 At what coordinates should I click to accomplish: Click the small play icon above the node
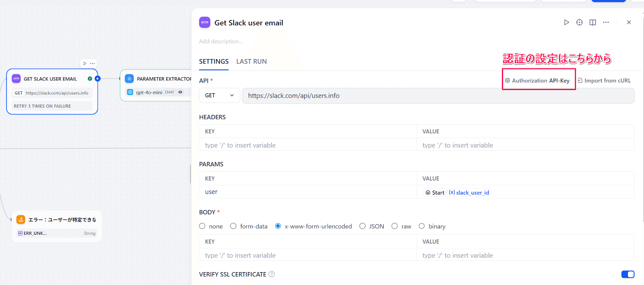[85, 64]
